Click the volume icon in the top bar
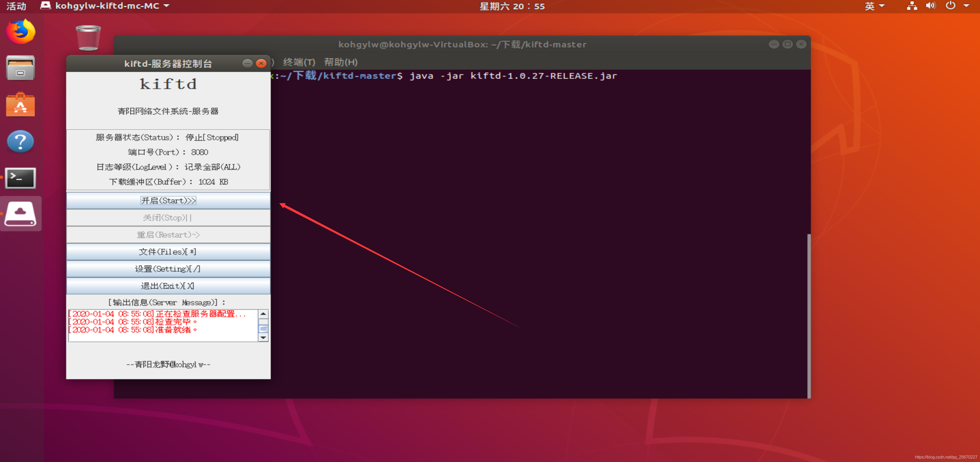The image size is (980, 462). click(x=931, y=6)
